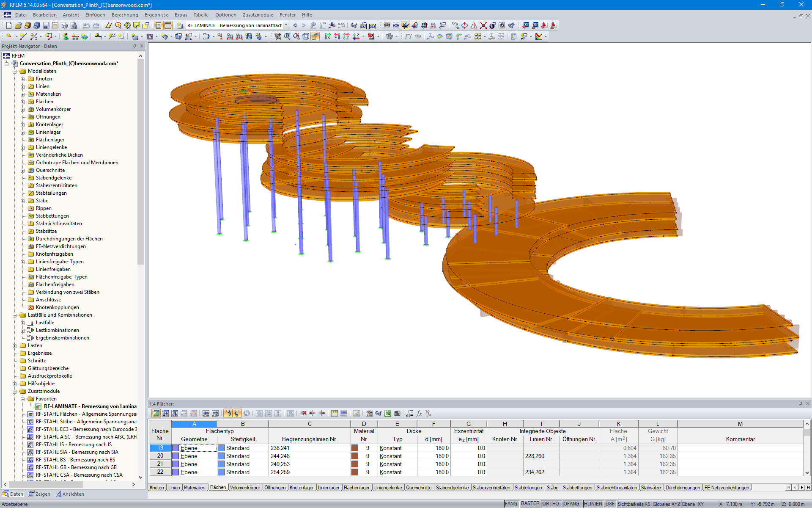
Task: Click the fx formula icon in table toolbar
Action: click(419, 413)
